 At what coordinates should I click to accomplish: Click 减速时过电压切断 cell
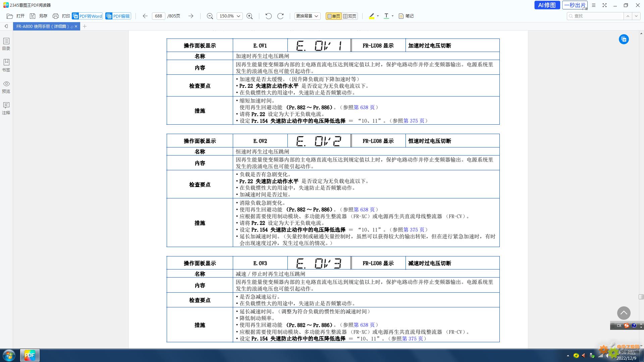click(x=452, y=263)
